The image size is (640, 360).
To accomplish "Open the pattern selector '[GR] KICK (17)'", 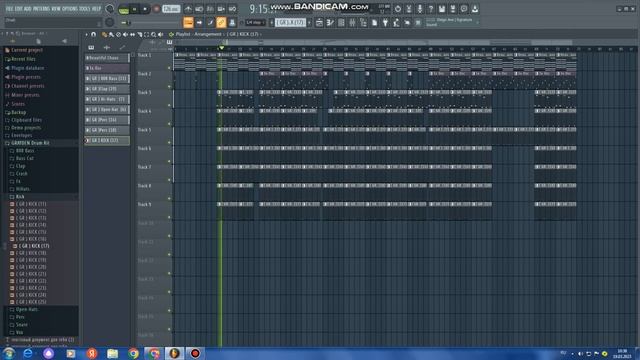I will (290, 22).
